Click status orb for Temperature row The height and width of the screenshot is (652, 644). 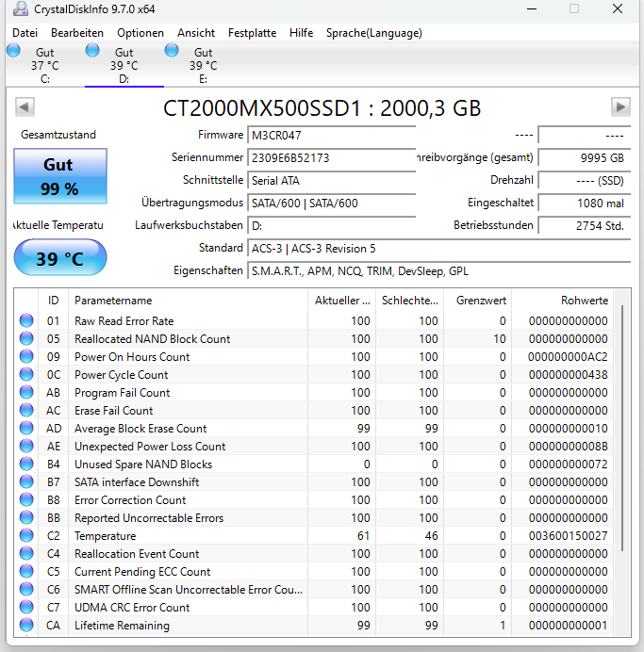[x=26, y=535]
